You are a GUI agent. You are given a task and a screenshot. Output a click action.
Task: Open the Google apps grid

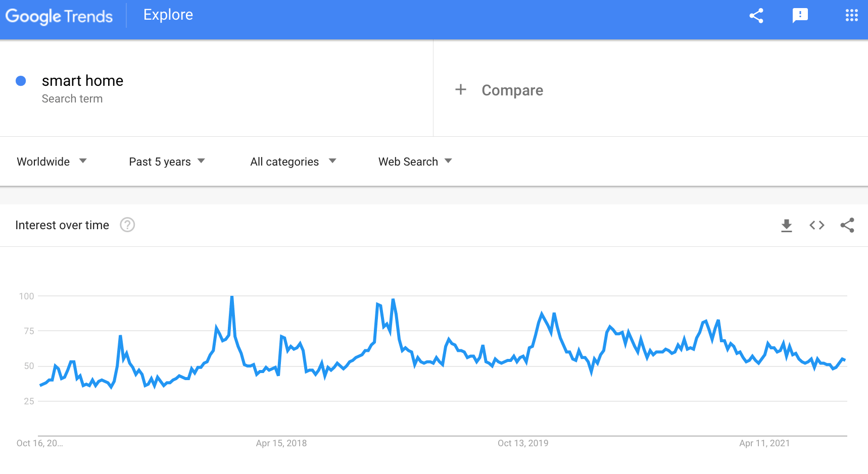[851, 16]
